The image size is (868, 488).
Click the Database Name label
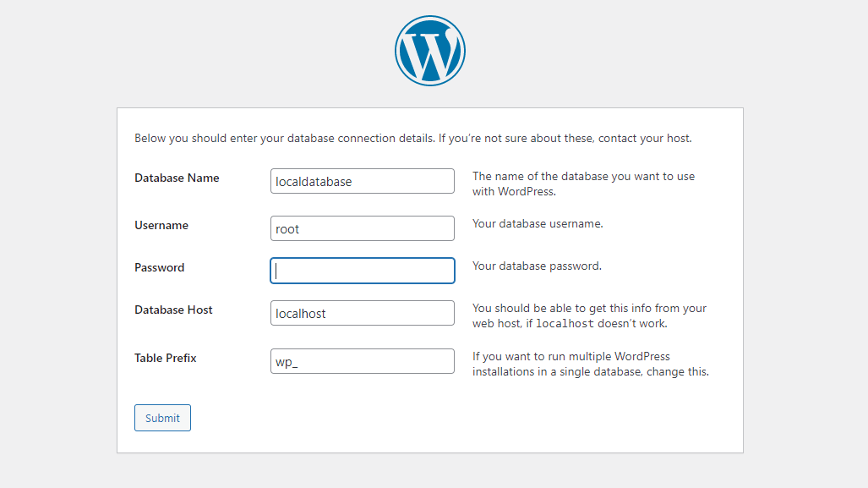click(177, 178)
